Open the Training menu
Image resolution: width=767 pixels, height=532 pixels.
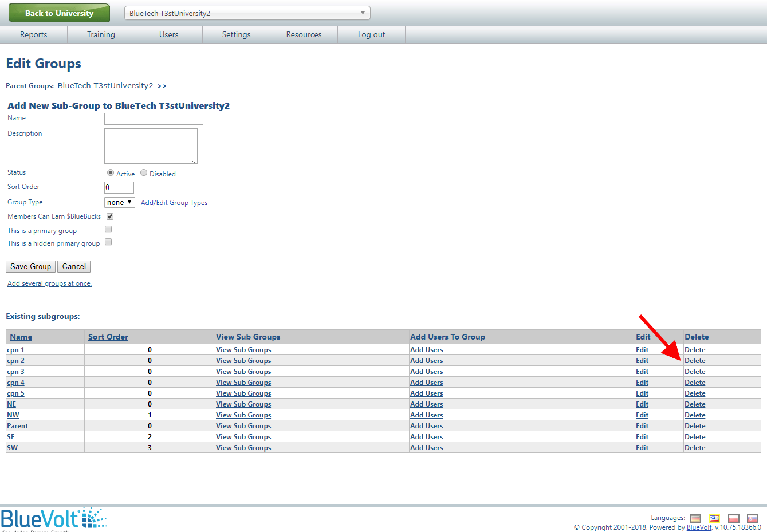click(x=101, y=34)
